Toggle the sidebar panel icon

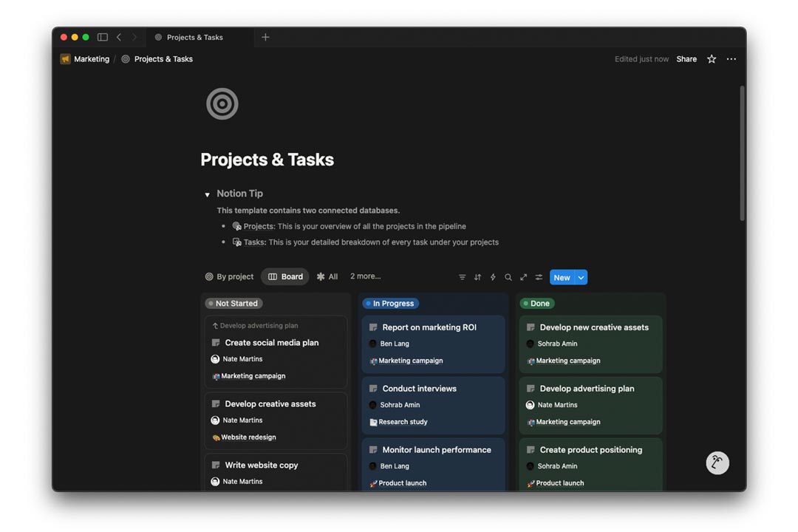tap(103, 37)
